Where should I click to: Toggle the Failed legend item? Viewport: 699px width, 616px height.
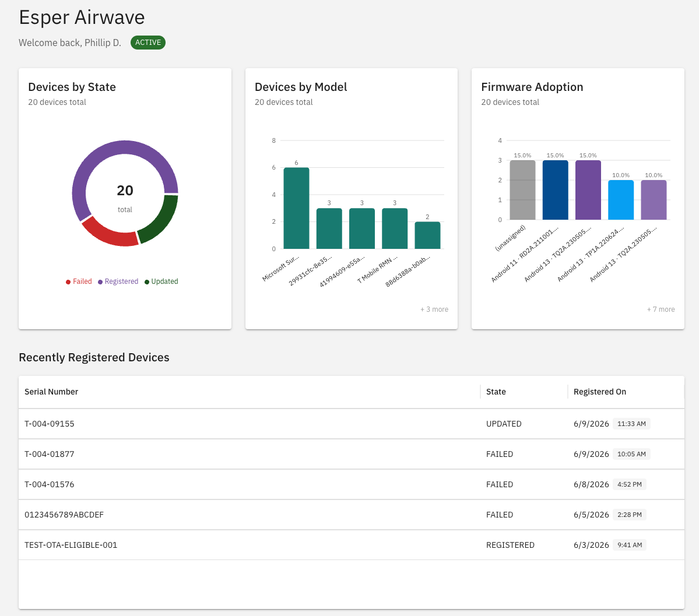pos(79,281)
